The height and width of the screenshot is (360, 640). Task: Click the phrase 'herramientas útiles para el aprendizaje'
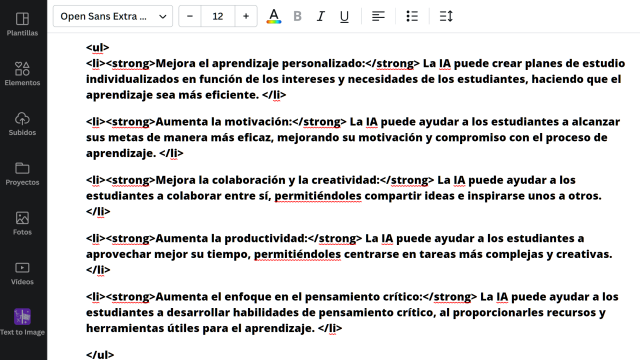(198, 328)
